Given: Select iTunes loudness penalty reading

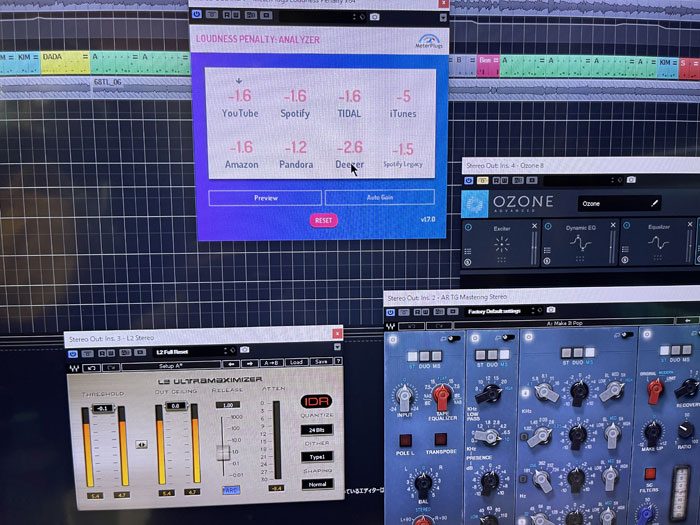Looking at the screenshot, I should point(403,104).
